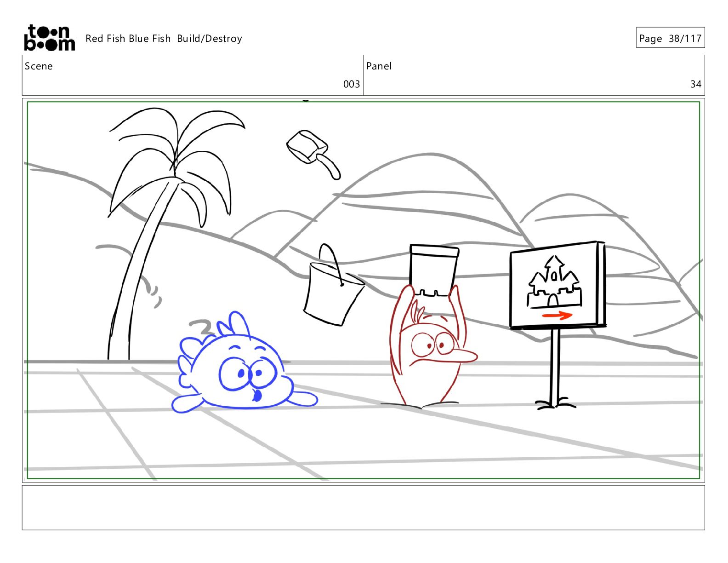Click the red arrow on the sign
Image resolution: width=728 pixels, height=563 pixels.
tap(557, 315)
